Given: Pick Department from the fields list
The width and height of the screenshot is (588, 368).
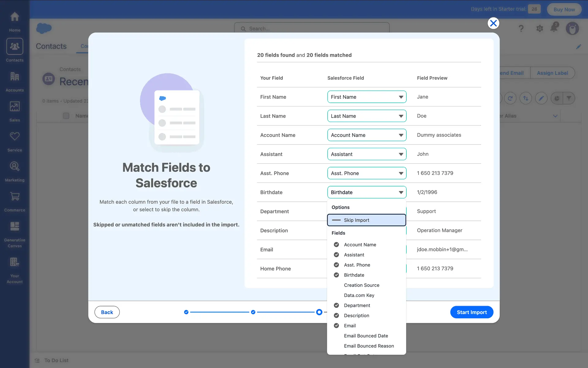Looking at the screenshot, I should click(357, 305).
